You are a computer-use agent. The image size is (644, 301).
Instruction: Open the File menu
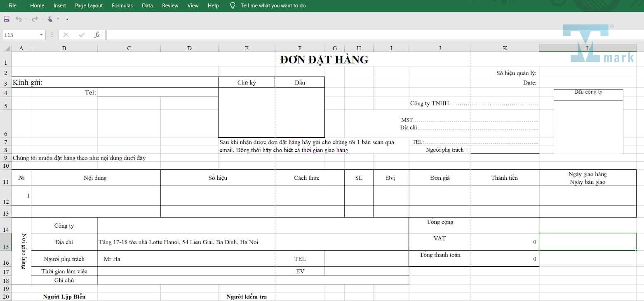(x=12, y=6)
